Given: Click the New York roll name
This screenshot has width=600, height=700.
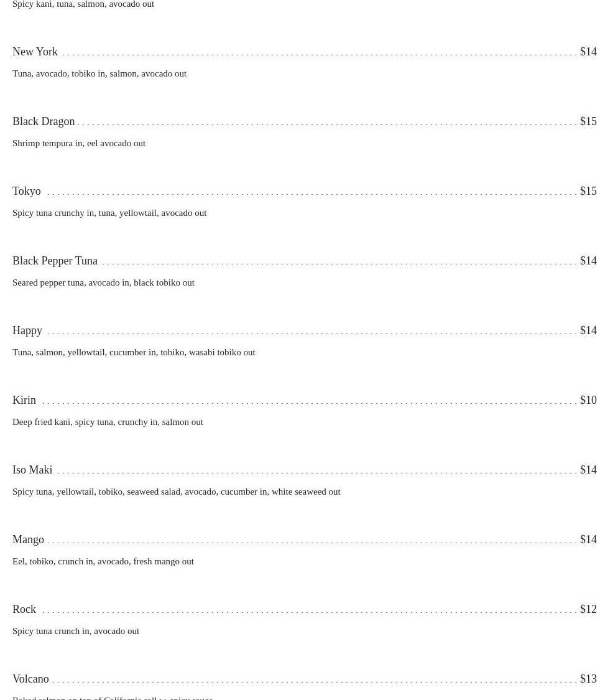Looking at the screenshot, I should point(35,52).
